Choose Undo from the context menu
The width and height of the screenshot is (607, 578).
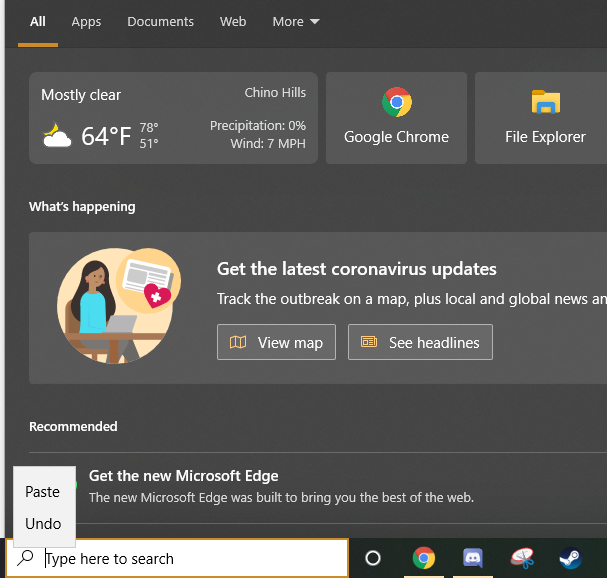click(x=44, y=523)
